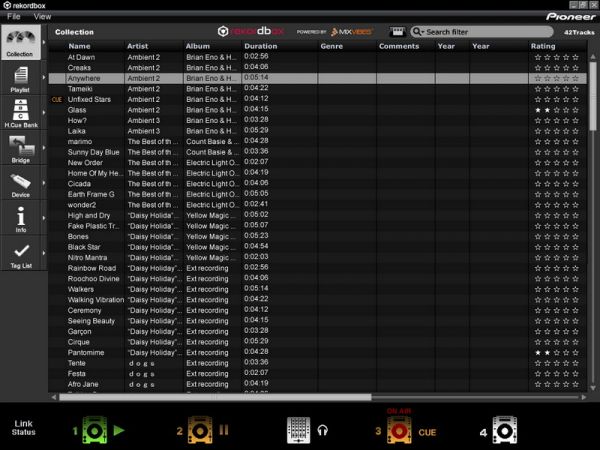600x450 pixels.
Task: Sort by the Duration column header
Action: point(261,46)
